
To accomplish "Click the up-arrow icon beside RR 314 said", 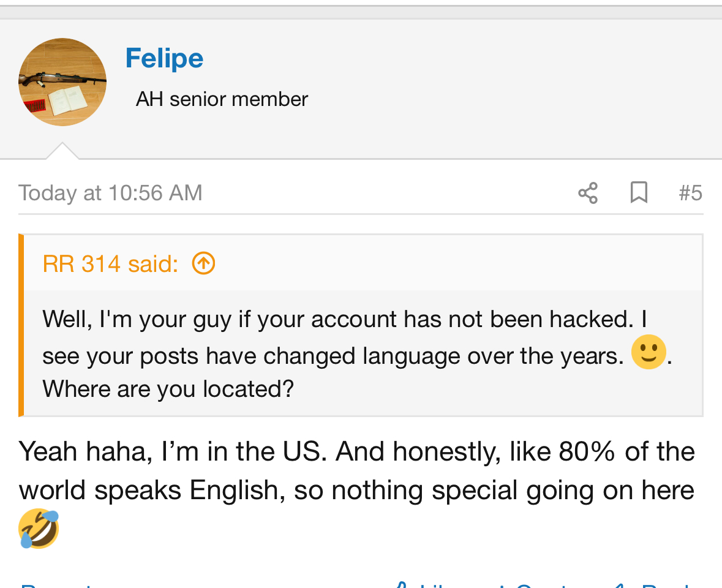I will 203,264.
